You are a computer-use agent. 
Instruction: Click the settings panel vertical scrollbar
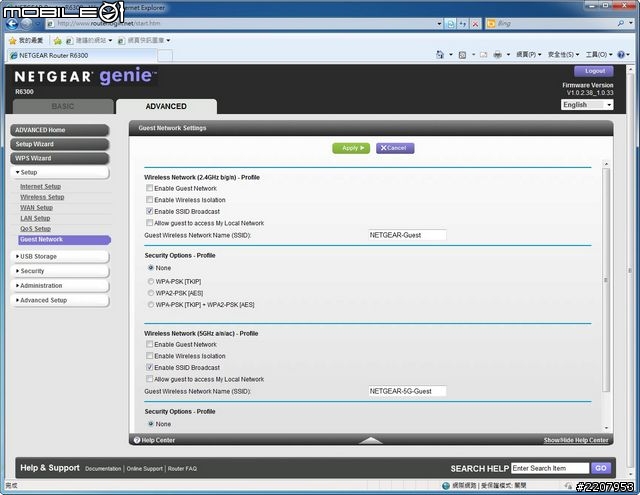(x=606, y=280)
